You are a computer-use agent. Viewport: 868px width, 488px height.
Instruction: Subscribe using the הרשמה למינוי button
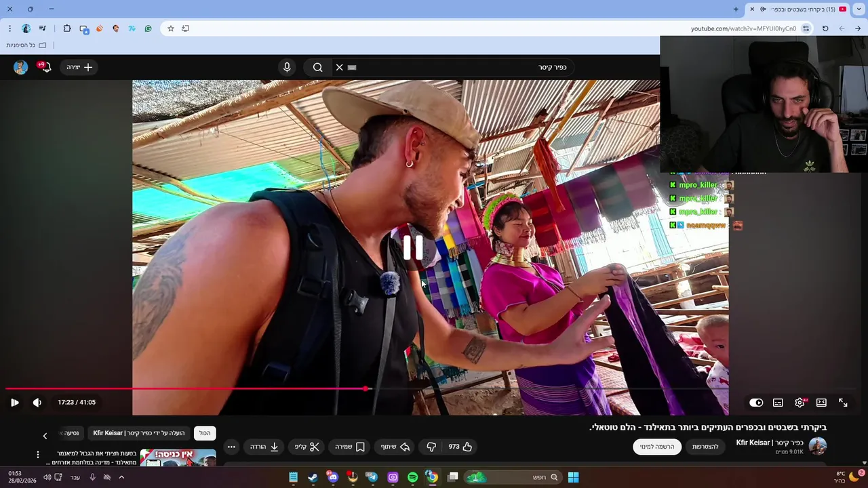point(657,447)
